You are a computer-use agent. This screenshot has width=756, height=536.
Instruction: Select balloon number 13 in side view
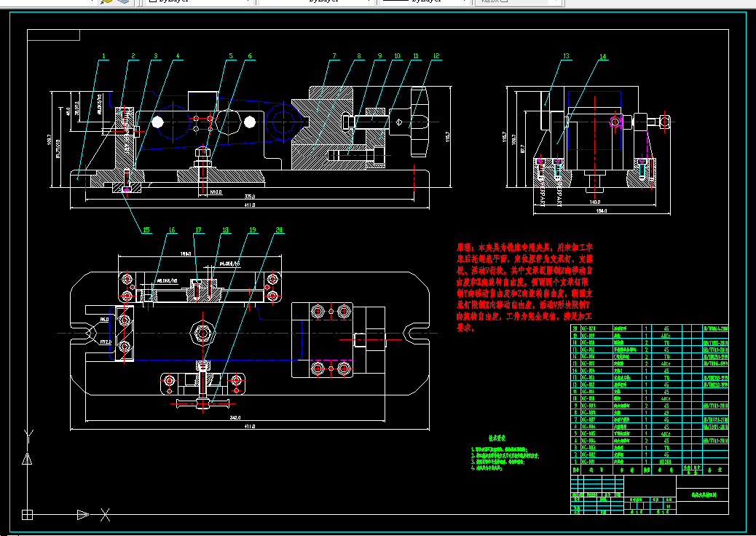tap(566, 56)
